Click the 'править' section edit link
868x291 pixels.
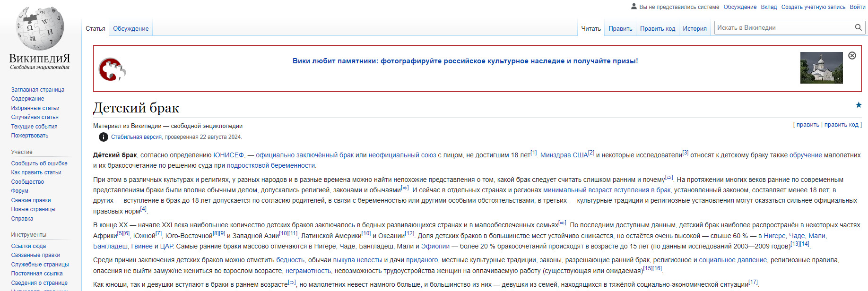(807, 125)
